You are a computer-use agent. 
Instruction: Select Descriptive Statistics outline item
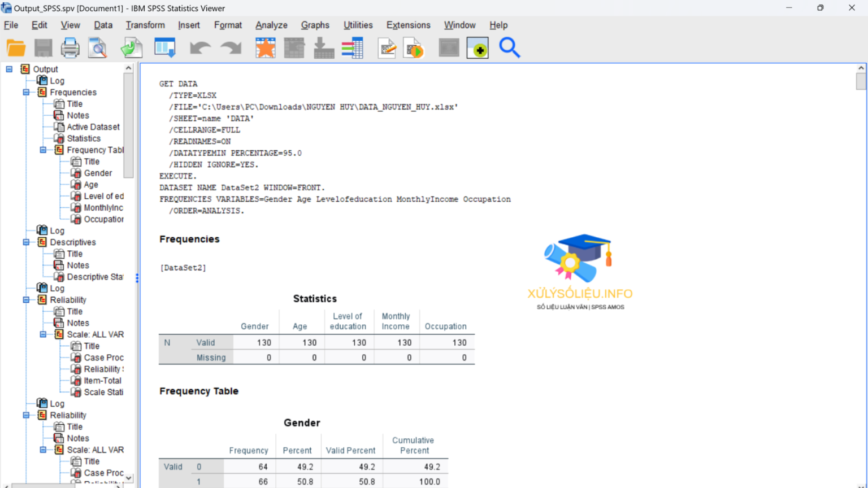coord(95,277)
